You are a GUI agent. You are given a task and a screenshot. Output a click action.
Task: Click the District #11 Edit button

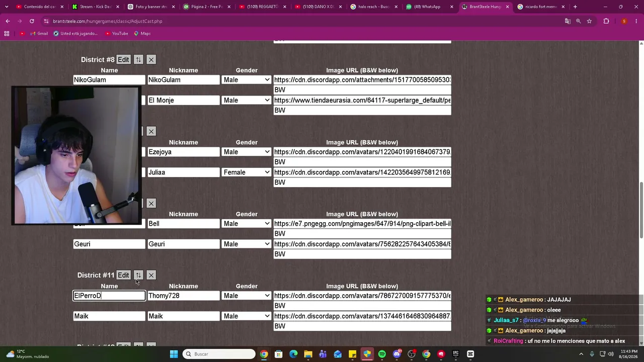[123, 275]
